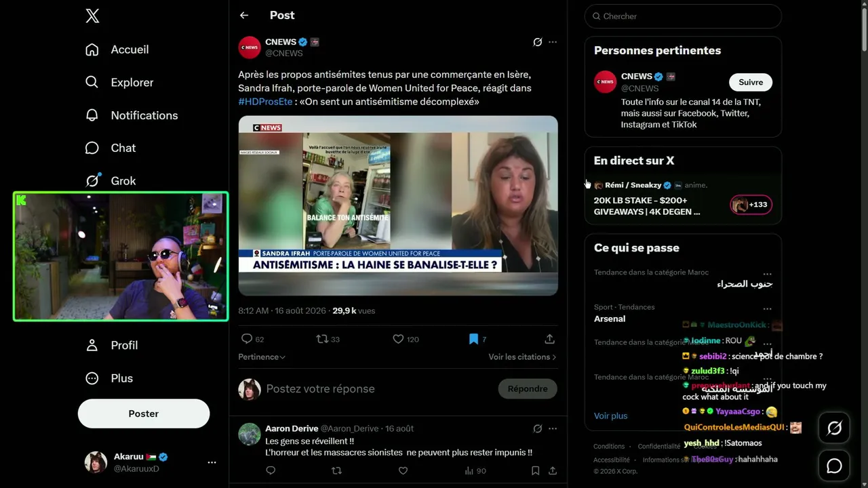View analytics on Aaron Derive's reply
Viewport: 868px width, 488px height.
475,470
